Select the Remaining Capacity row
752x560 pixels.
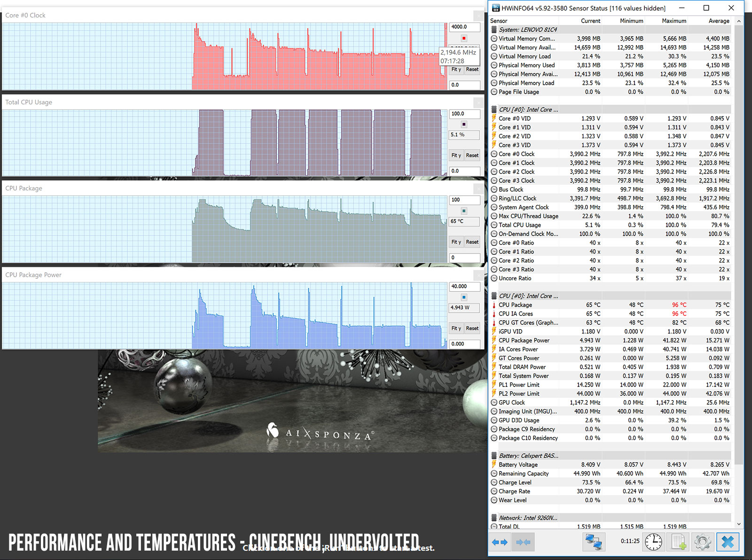610,473
